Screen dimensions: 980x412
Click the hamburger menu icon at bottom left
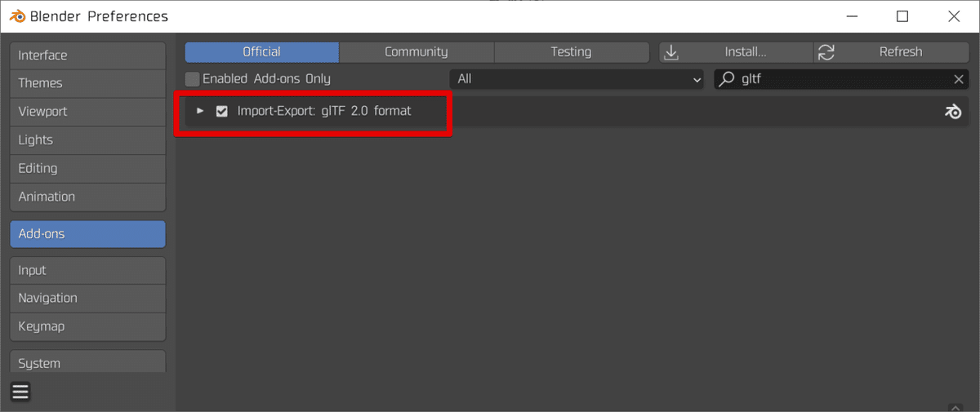(x=20, y=392)
